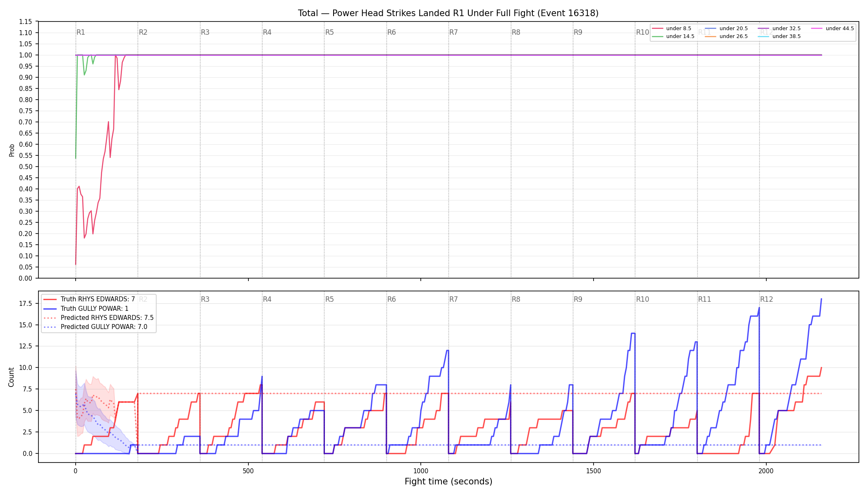The height and width of the screenshot is (496, 868).
Task: Click the 1000 tick on fight time axis
Action: (421, 471)
